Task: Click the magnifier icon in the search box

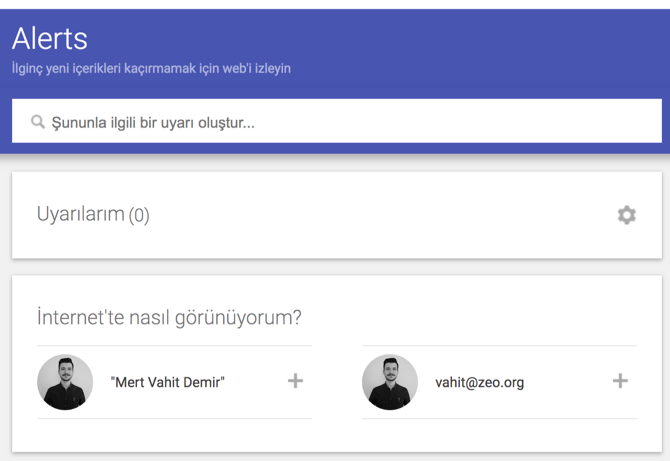Action: pos(38,122)
